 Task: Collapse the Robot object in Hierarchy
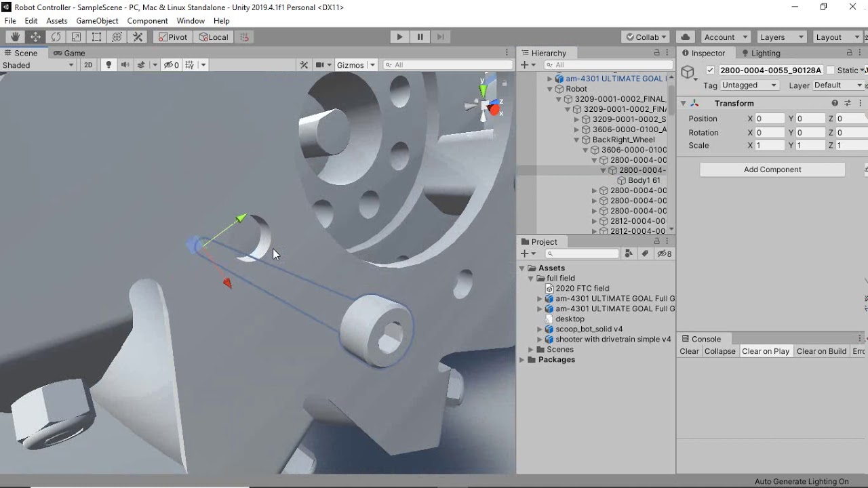550,89
